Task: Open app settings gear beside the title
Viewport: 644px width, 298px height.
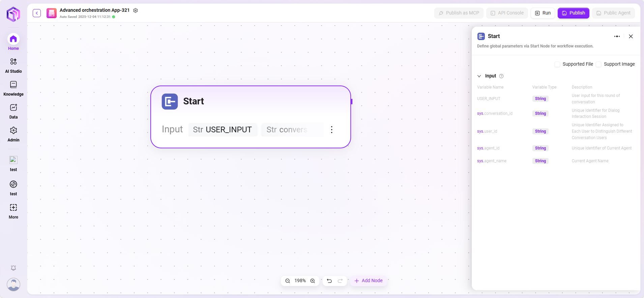Action: pos(136,10)
